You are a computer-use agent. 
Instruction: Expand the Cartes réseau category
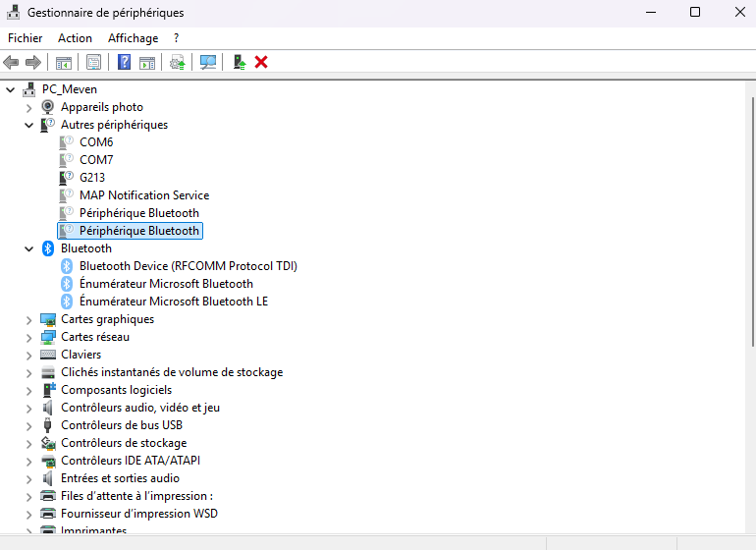pos(28,338)
